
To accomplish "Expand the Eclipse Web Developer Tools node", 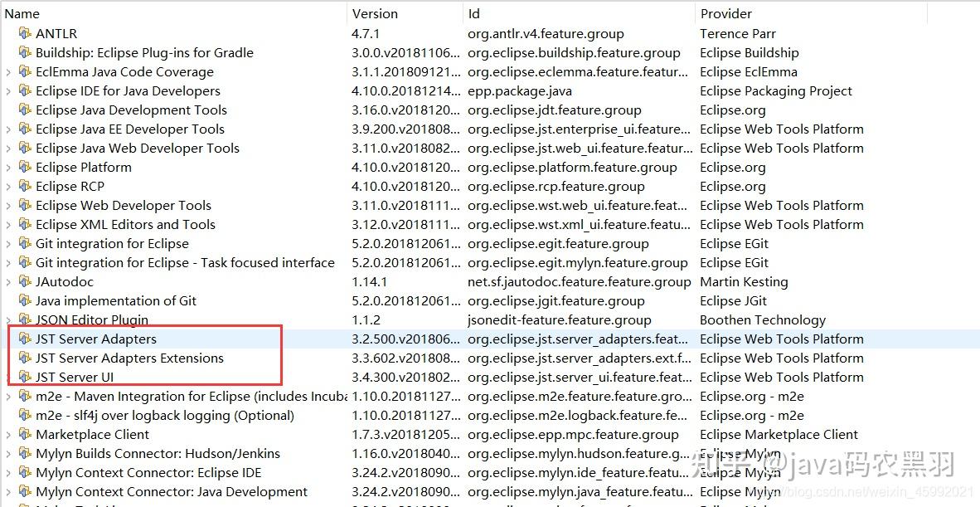I will tap(8, 206).
